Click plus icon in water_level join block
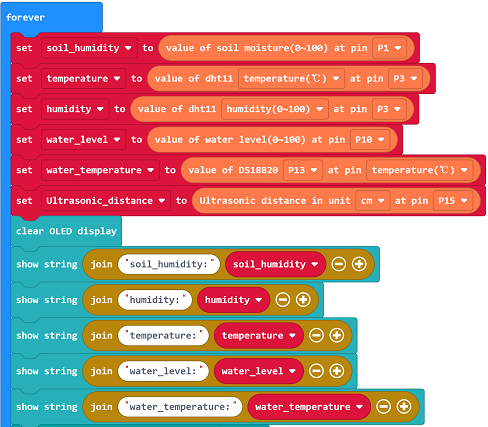The width and height of the screenshot is (488, 427). [337, 371]
